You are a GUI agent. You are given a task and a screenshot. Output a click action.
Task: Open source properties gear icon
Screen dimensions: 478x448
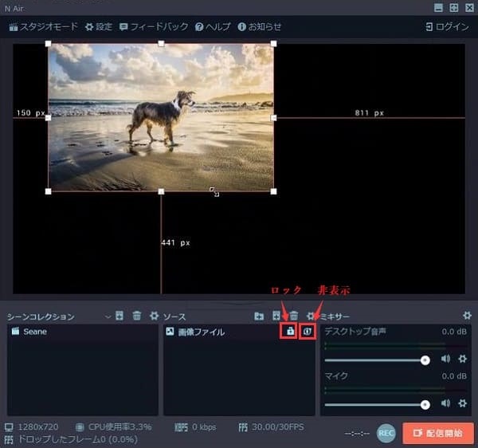(x=311, y=316)
